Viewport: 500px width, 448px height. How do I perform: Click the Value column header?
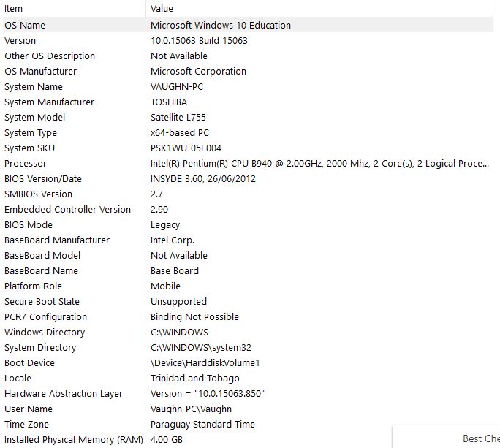point(319,8)
